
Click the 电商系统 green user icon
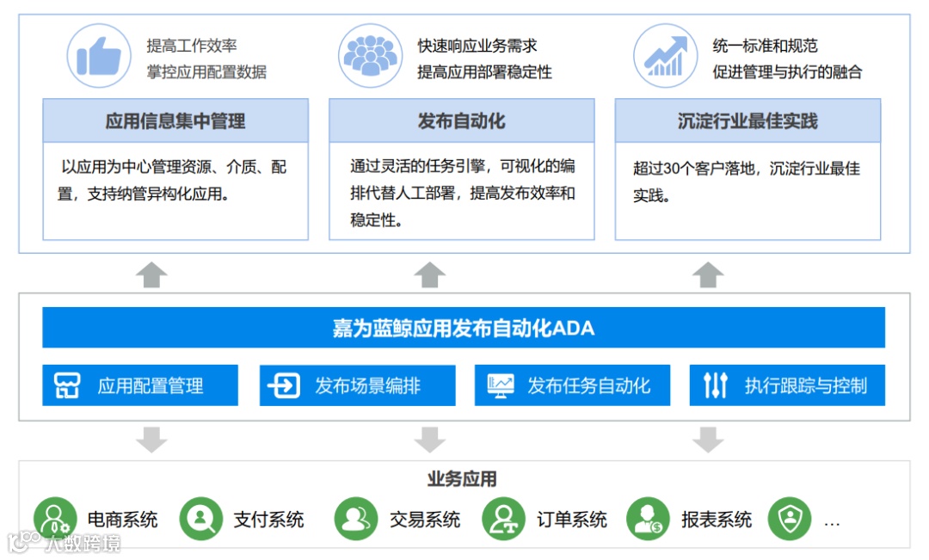[55, 519]
